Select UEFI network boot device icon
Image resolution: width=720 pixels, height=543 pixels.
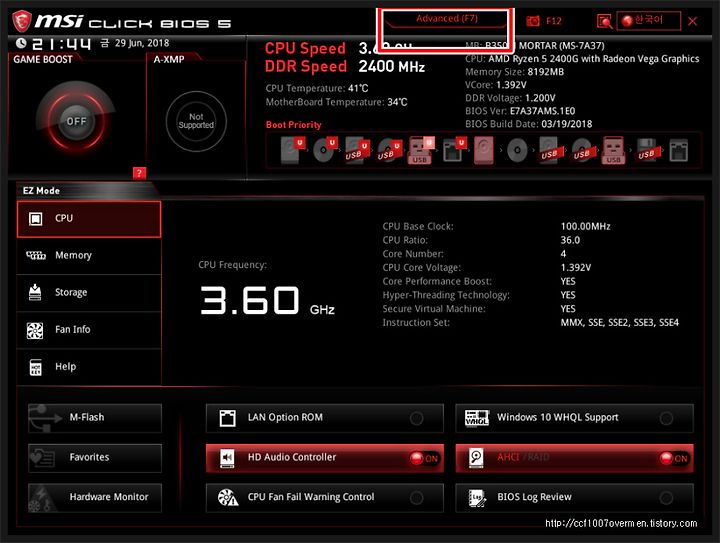(454, 150)
